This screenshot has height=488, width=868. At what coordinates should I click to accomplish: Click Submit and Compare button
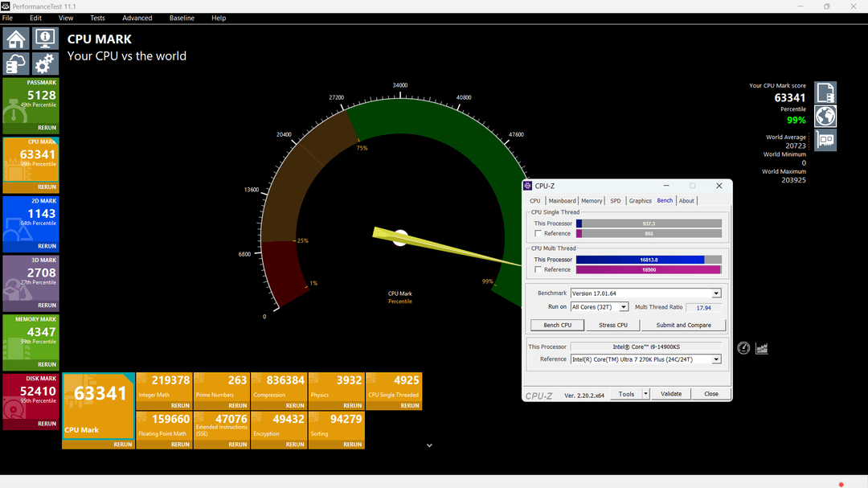(x=684, y=325)
